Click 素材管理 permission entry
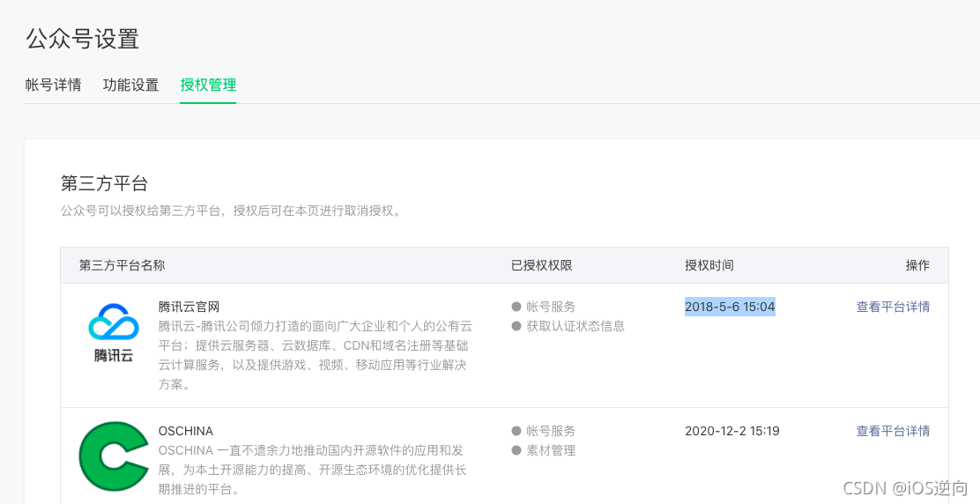The width and height of the screenshot is (980, 504). pyautogui.click(x=544, y=450)
